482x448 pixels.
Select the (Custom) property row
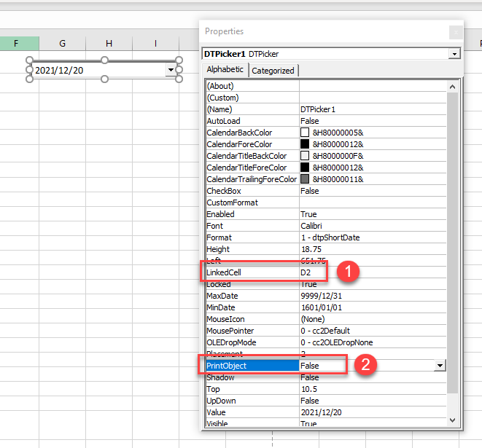tap(252, 98)
